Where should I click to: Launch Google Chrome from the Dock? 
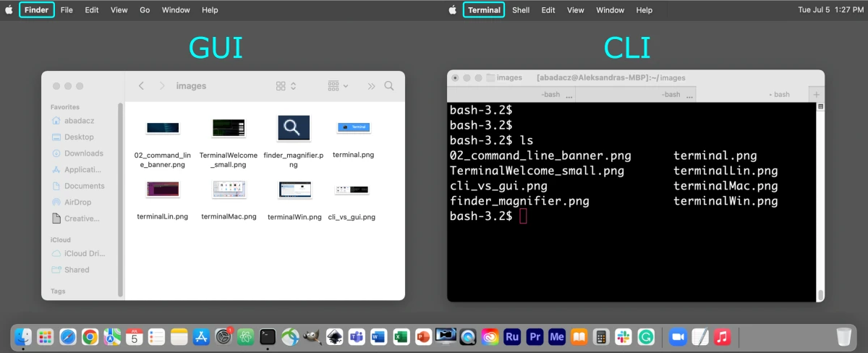(x=90, y=337)
